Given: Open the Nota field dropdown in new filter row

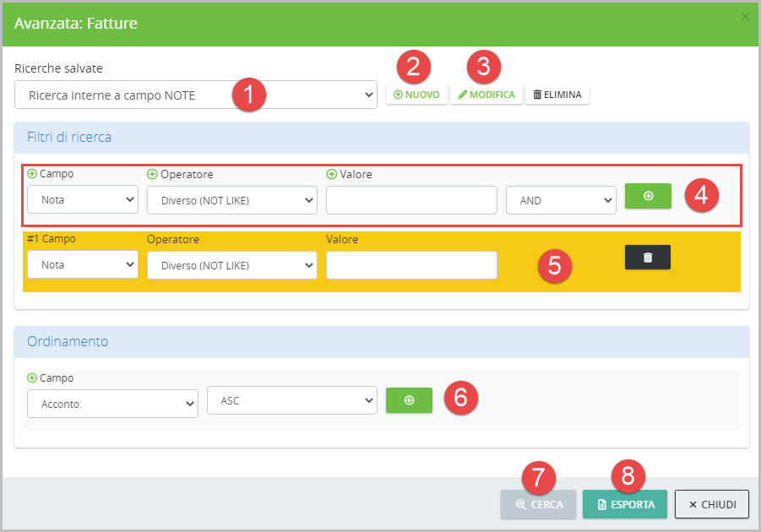Looking at the screenshot, I should 82,201.
